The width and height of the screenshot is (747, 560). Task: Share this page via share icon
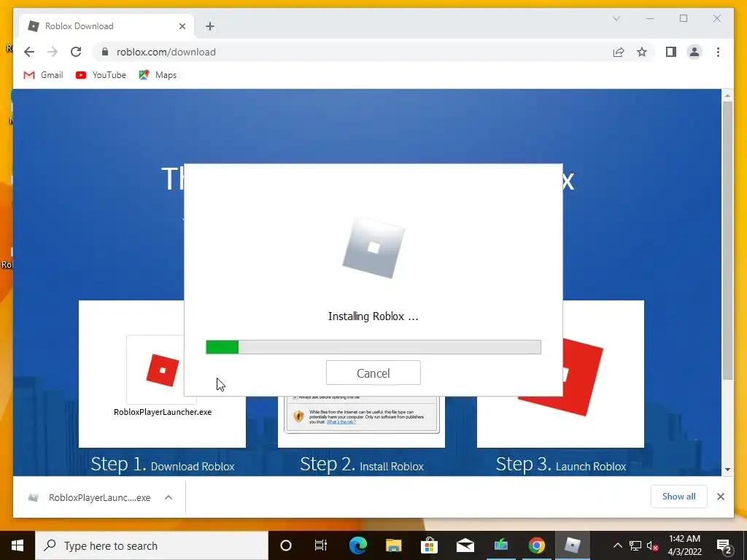619,52
